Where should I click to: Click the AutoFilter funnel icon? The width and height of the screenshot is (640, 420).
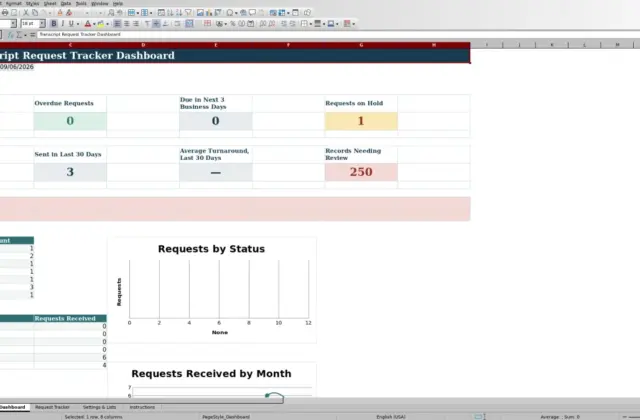click(x=188, y=12)
